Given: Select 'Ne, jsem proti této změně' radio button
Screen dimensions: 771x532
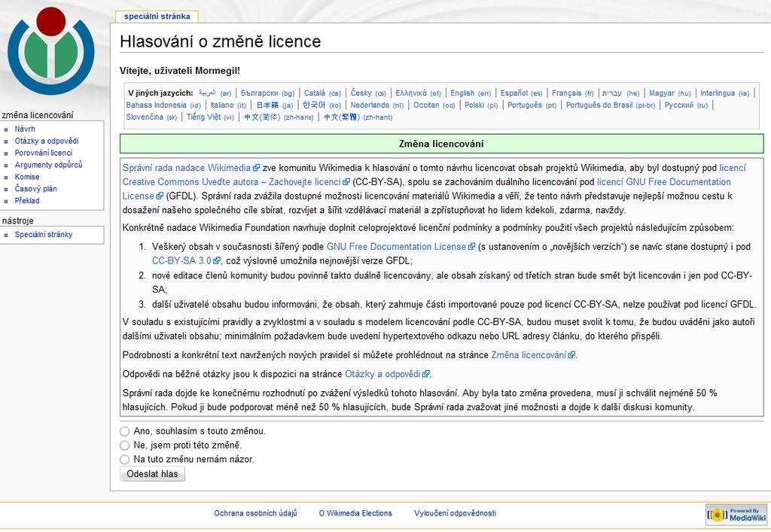Looking at the screenshot, I should pyautogui.click(x=124, y=445).
